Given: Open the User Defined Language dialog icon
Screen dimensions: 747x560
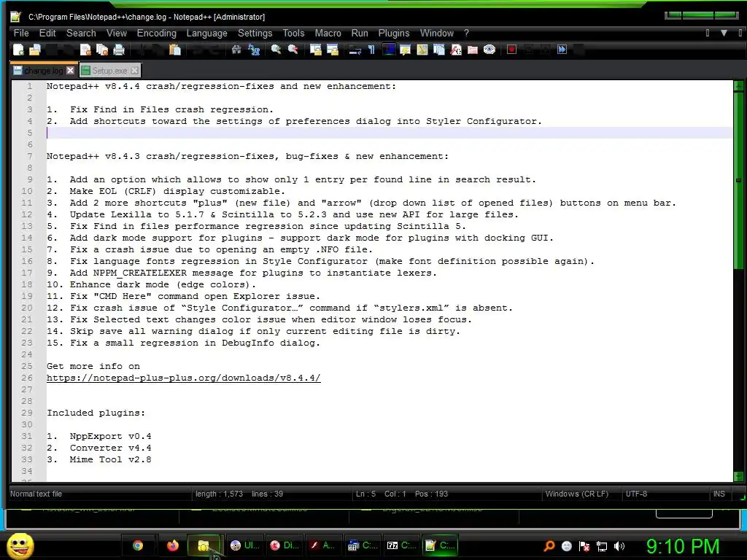Looking at the screenshot, I should 405,50.
